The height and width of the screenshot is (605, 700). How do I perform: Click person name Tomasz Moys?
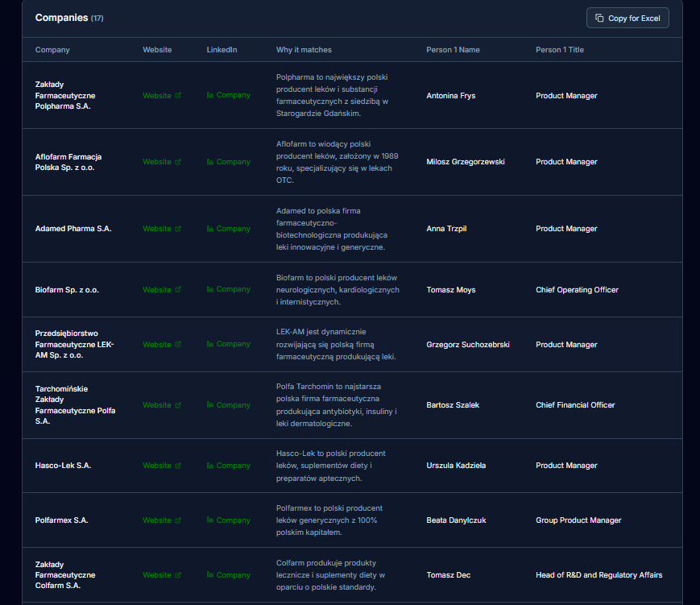(x=450, y=290)
